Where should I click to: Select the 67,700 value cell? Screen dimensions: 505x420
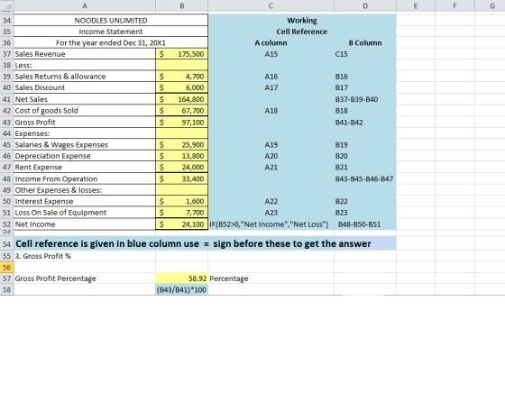[181, 111]
